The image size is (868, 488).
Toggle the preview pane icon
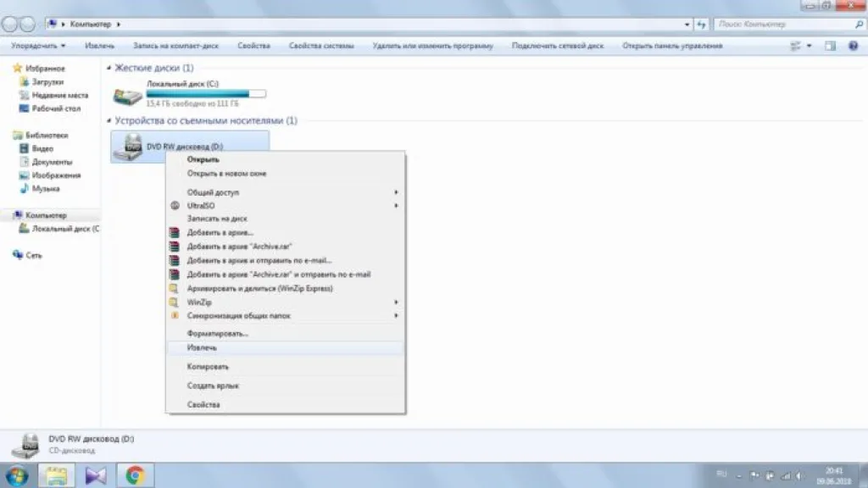(830, 46)
